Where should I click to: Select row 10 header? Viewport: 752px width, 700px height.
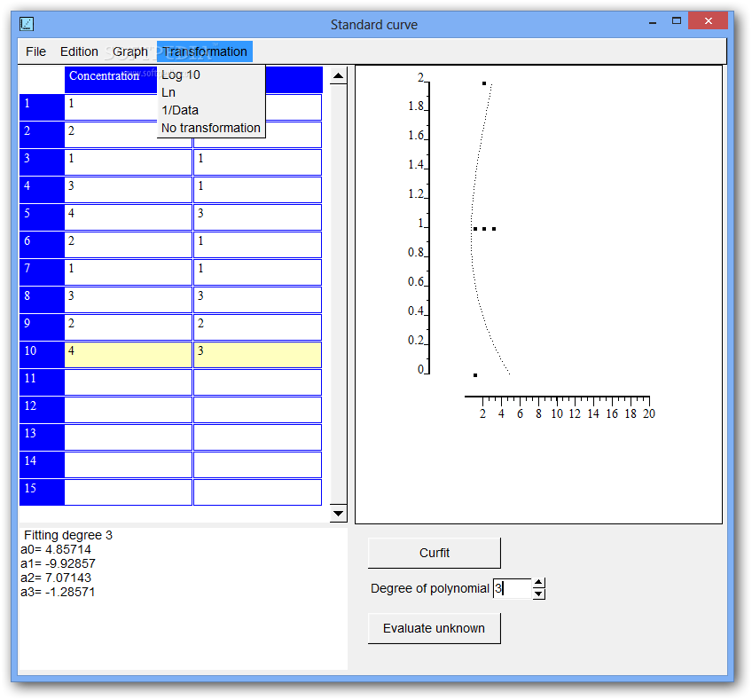tap(42, 355)
